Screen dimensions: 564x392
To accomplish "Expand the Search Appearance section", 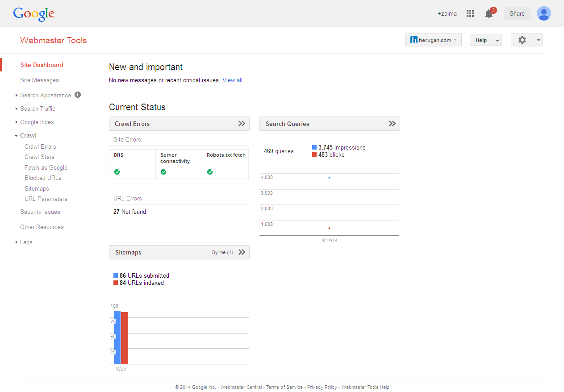I will click(x=17, y=96).
